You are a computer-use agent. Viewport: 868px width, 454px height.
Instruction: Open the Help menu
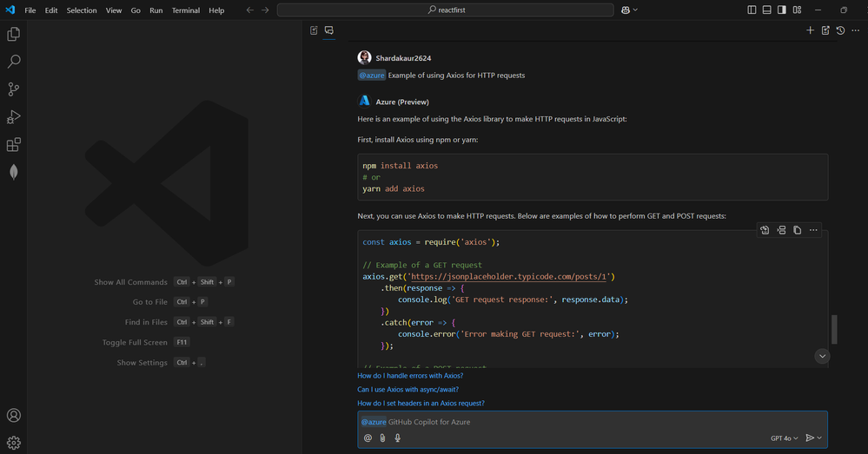(x=216, y=10)
